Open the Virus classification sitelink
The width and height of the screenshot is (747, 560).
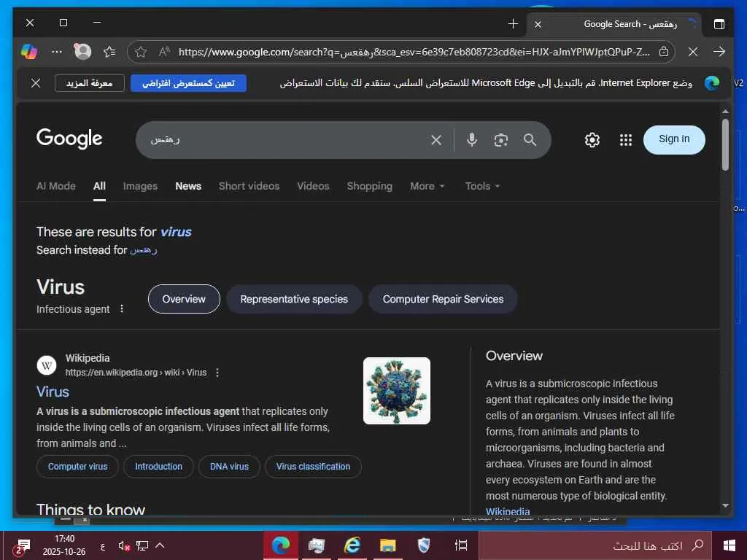click(x=313, y=467)
